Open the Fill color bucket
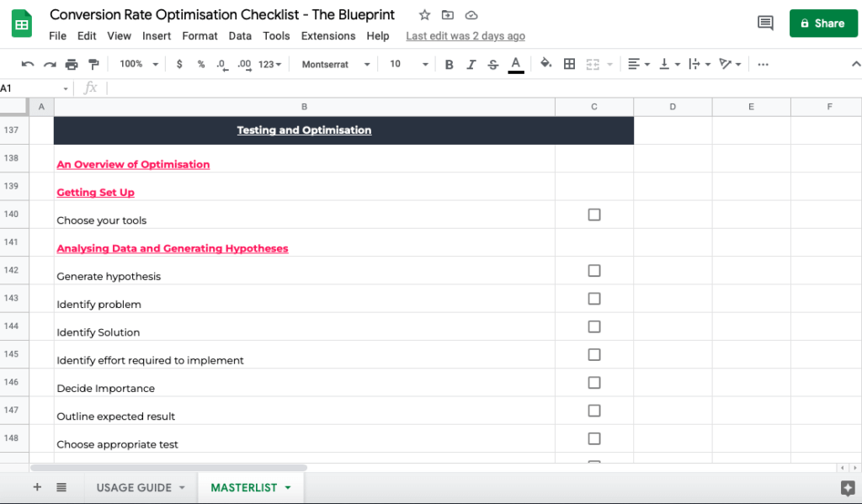Screen dimensions: 862x504 tap(545, 64)
